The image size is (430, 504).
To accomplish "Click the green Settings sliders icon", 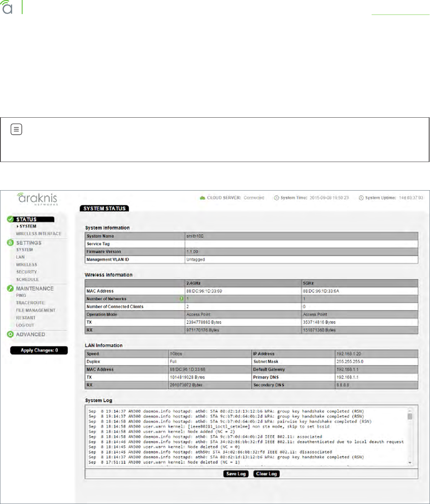I will point(10,243).
